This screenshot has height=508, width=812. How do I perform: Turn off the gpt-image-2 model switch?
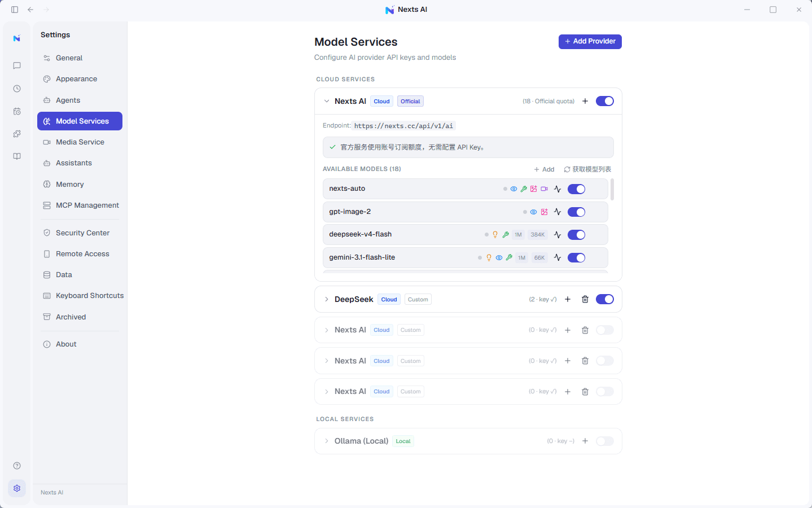(577, 212)
